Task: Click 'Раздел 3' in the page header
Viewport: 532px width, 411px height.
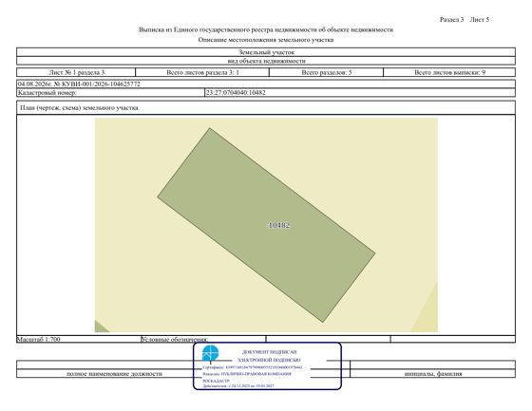Action: (451, 20)
